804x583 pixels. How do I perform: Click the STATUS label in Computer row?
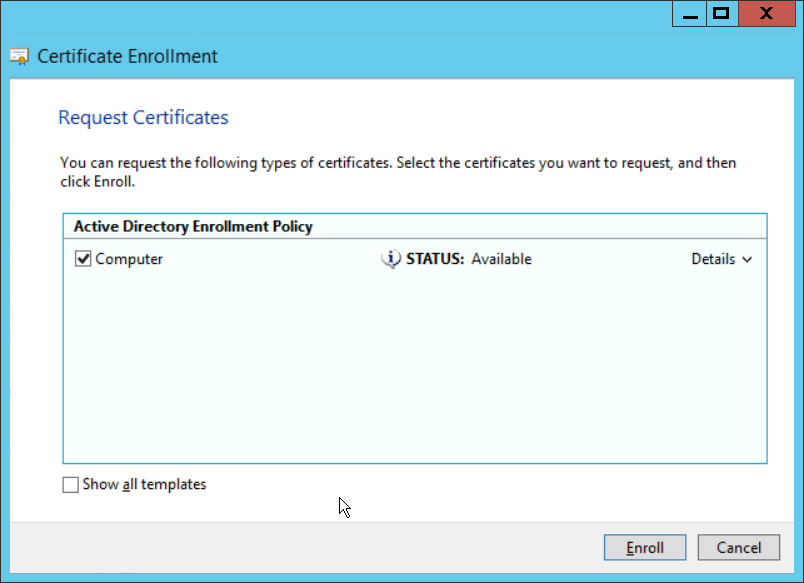point(435,259)
